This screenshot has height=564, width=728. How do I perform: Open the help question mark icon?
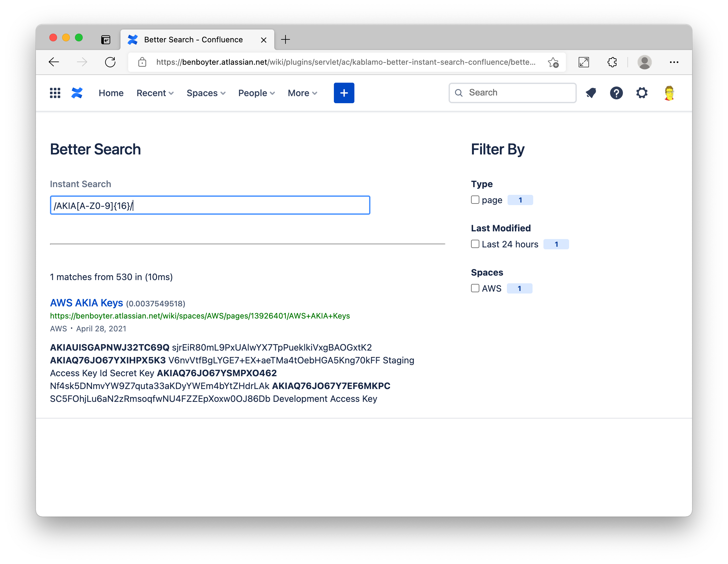[616, 93]
